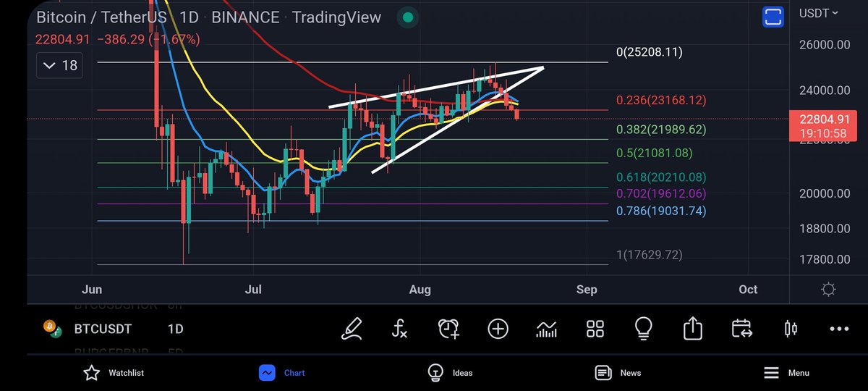Tap the Sep label on time axis
This screenshot has height=391, width=868.
tap(587, 290)
